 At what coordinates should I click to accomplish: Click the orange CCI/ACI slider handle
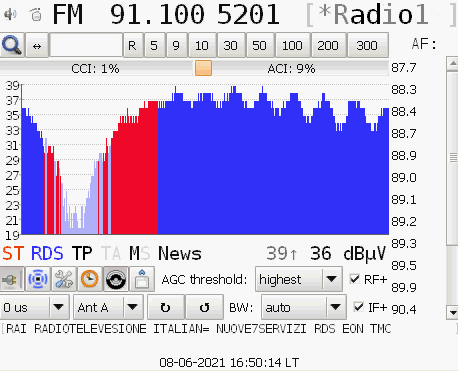(x=203, y=68)
